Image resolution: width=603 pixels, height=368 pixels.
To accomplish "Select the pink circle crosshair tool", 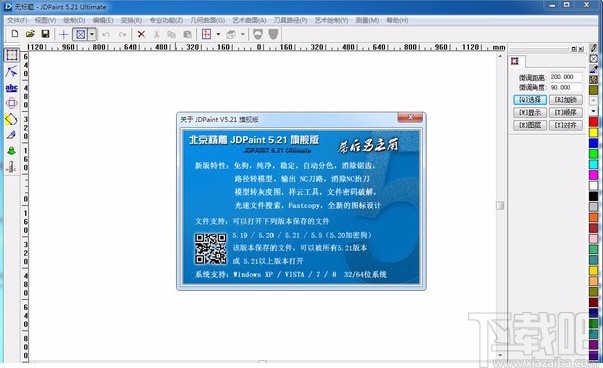I will 12,103.
